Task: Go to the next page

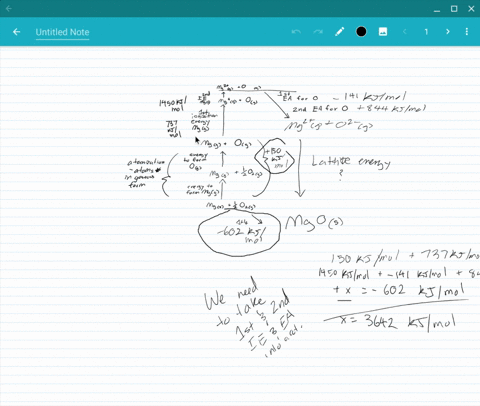Action: (448, 32)
